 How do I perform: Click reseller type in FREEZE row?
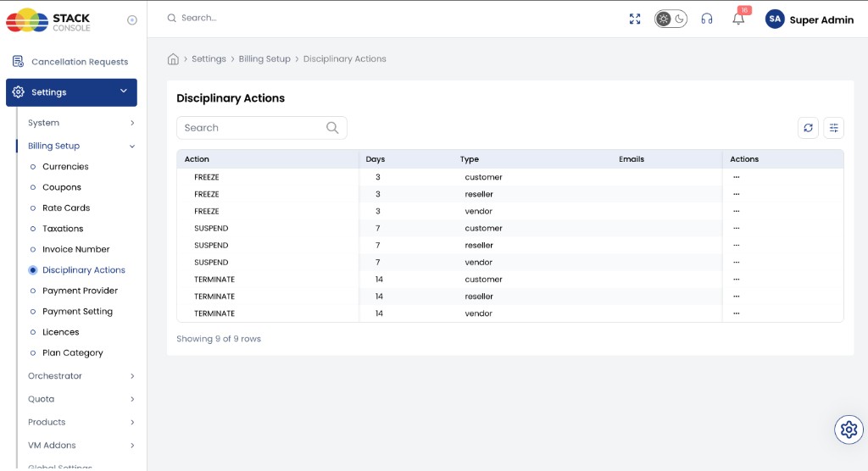coord(479,194)
